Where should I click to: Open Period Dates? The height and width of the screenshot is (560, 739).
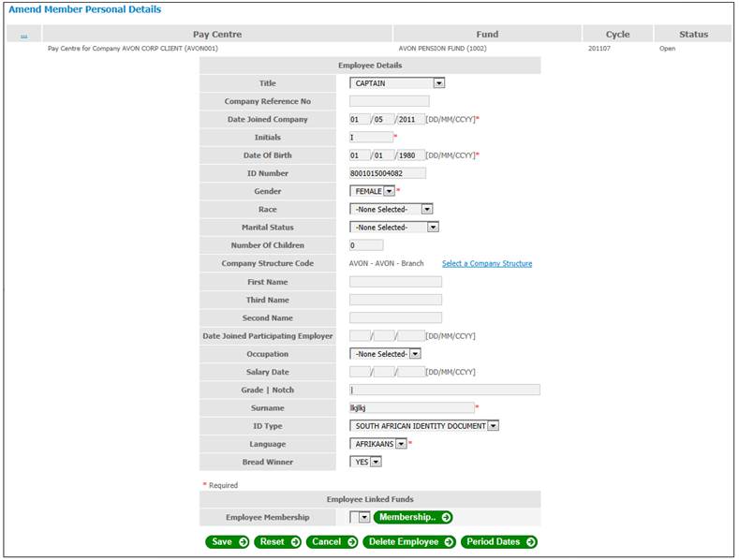[498, 541]
